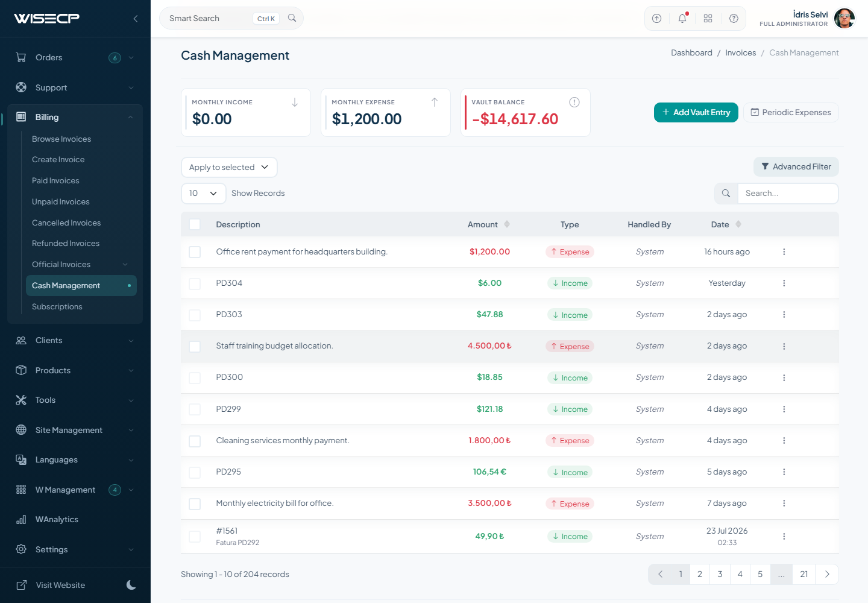Open row actions menu for PD304

click(x=784, y=283)
